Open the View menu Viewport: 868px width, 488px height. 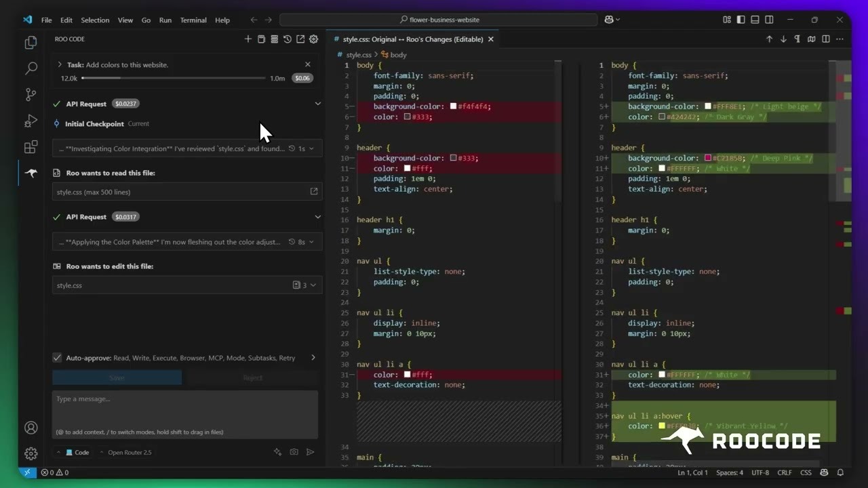click(125, 20)
